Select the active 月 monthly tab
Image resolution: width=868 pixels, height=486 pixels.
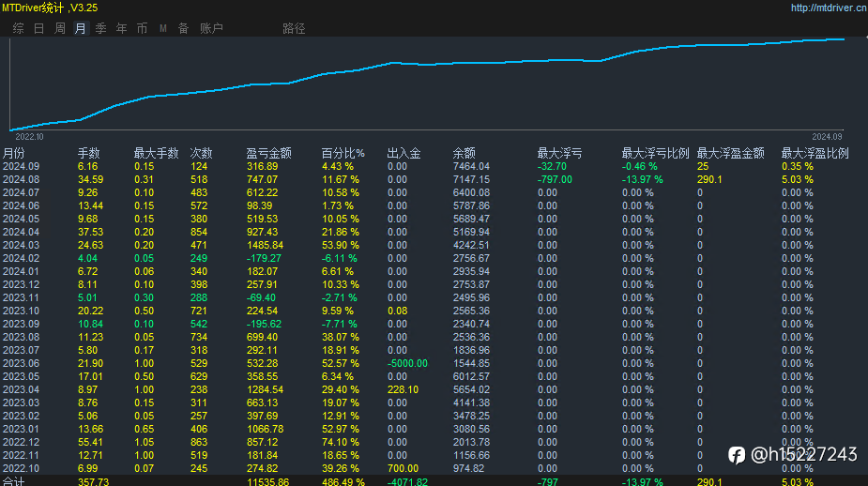(x=81, y=28)
